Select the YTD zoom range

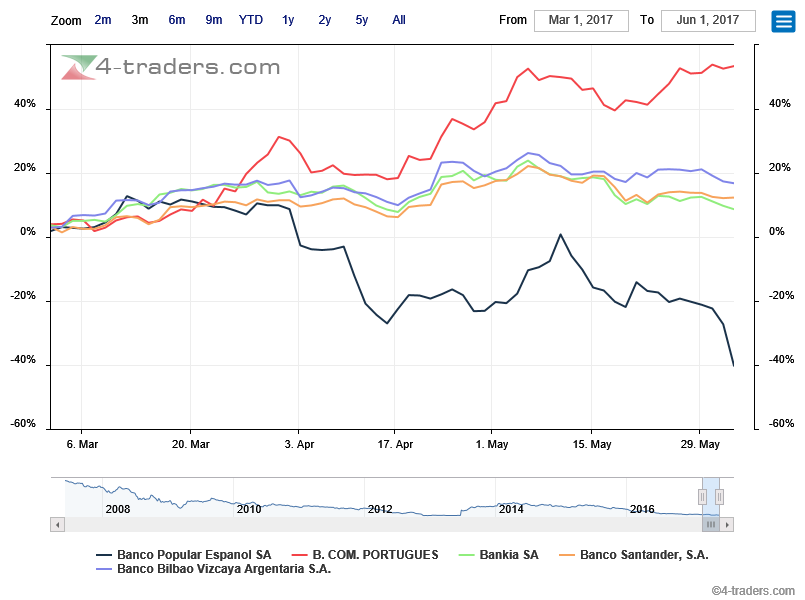tap(251, 20)
